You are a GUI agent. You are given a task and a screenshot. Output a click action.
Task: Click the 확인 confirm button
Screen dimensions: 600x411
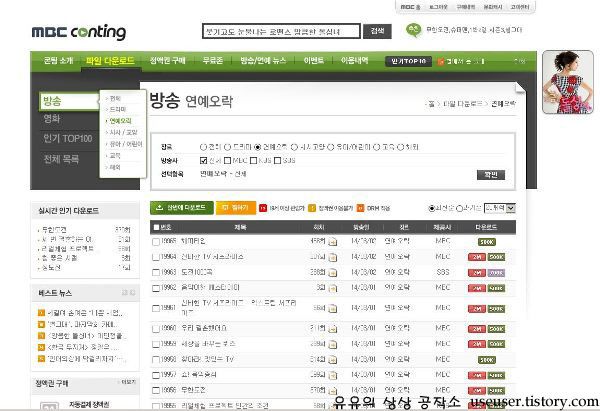click(x=491, y=175)
